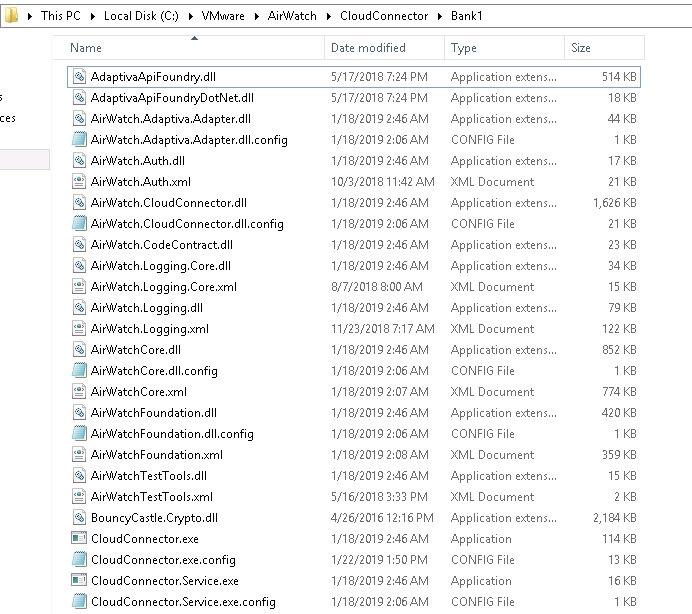Click date 11/23/2018 7:17 AM

pos(383,328)
